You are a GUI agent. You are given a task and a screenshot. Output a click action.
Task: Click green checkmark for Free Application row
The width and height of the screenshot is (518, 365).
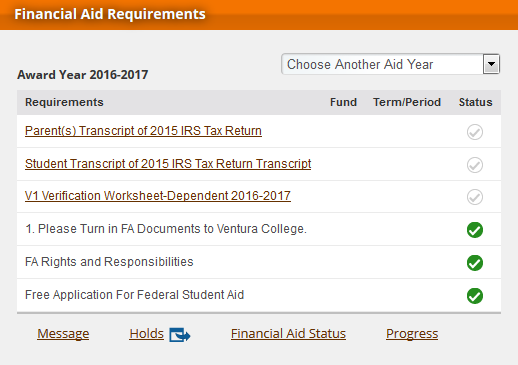coord(475,296)
